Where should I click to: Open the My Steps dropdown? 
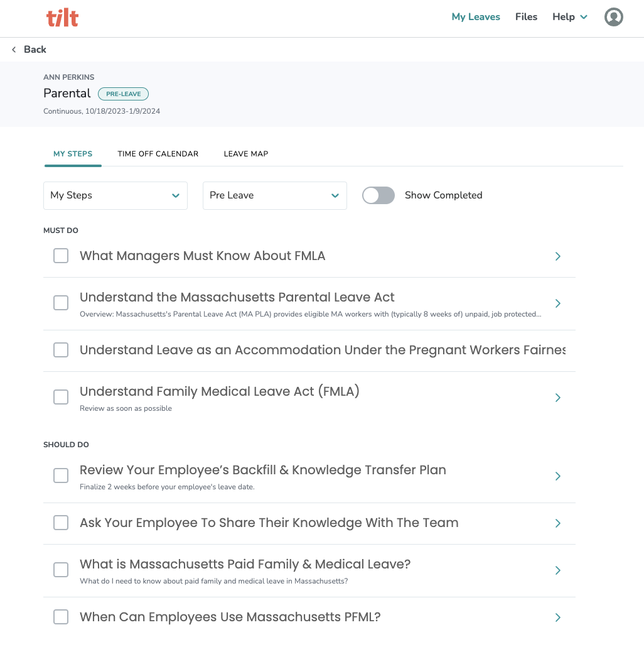(115, 195)
